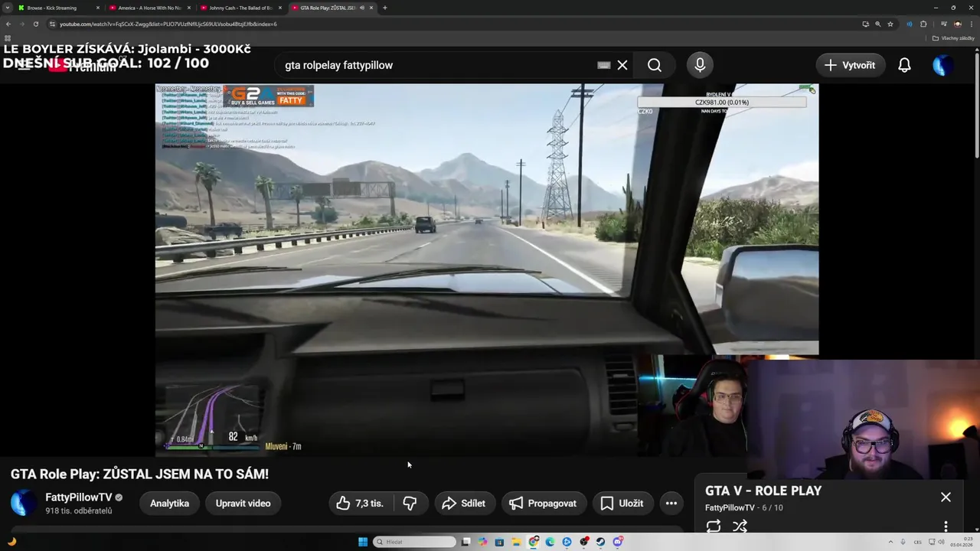Screen dimensions: 980x551
Task: Open Steam from the taskbar
Action: pos(601,542)
